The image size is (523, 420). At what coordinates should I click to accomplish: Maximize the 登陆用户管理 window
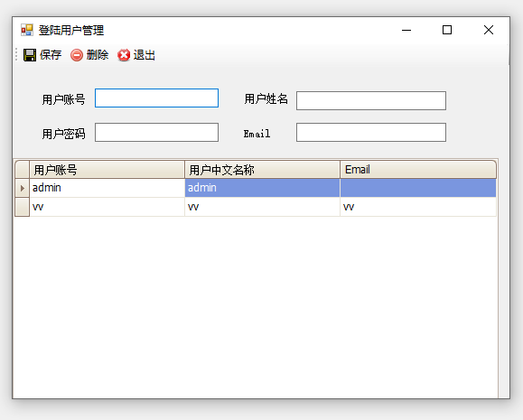[x=447, y=30]
